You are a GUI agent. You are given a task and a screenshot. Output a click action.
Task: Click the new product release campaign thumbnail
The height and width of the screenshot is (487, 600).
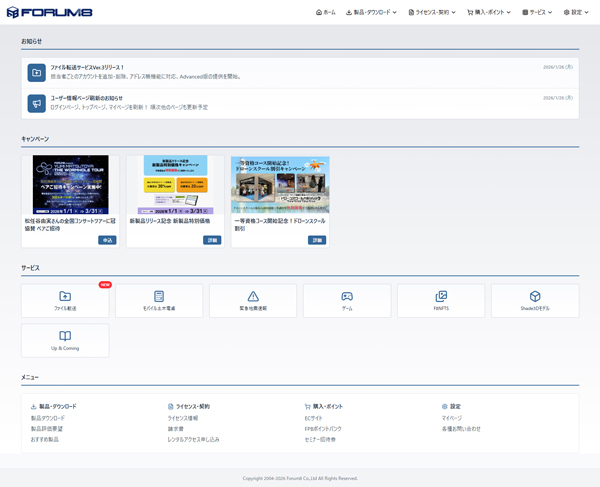175,184
